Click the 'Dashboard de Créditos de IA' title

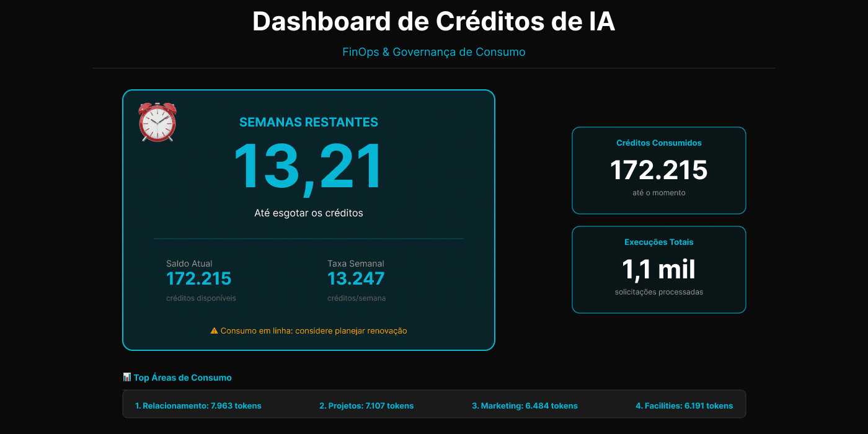(434, 22)
